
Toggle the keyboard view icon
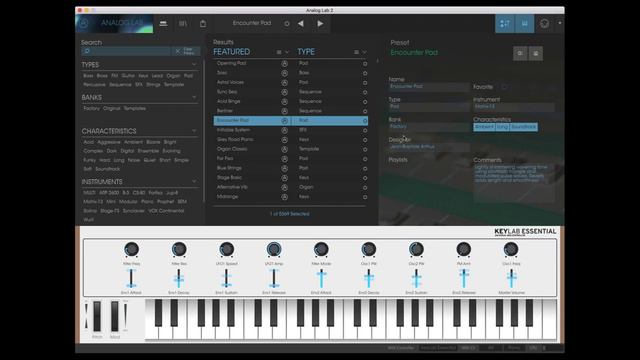(524, 24)
